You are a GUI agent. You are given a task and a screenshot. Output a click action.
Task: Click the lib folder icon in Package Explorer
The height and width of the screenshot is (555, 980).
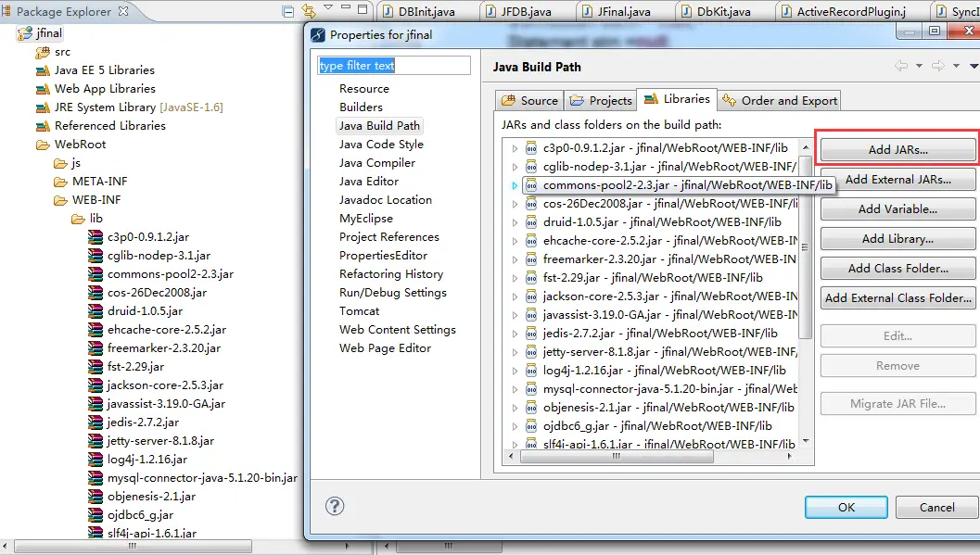(x=78, y=220)
